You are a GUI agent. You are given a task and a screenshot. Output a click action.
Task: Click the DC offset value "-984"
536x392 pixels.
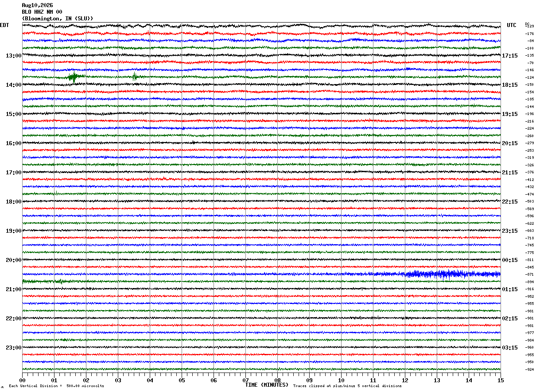point(529,340)
